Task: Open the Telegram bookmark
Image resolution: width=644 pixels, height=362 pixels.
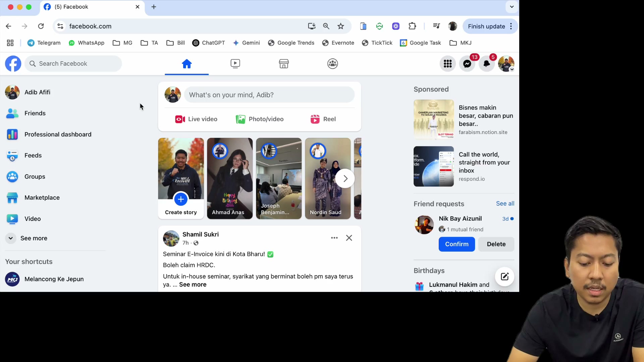Action: click(x=44, y=43)
